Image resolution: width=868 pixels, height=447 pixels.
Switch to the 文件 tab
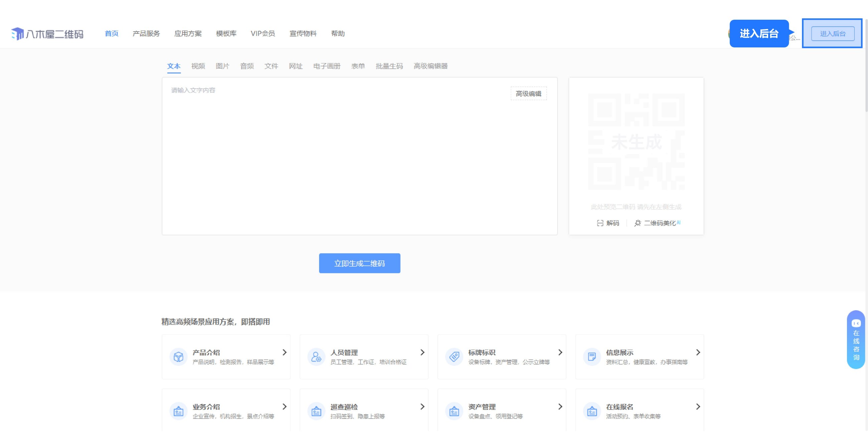pyautogui.click(x=271, y=66)
